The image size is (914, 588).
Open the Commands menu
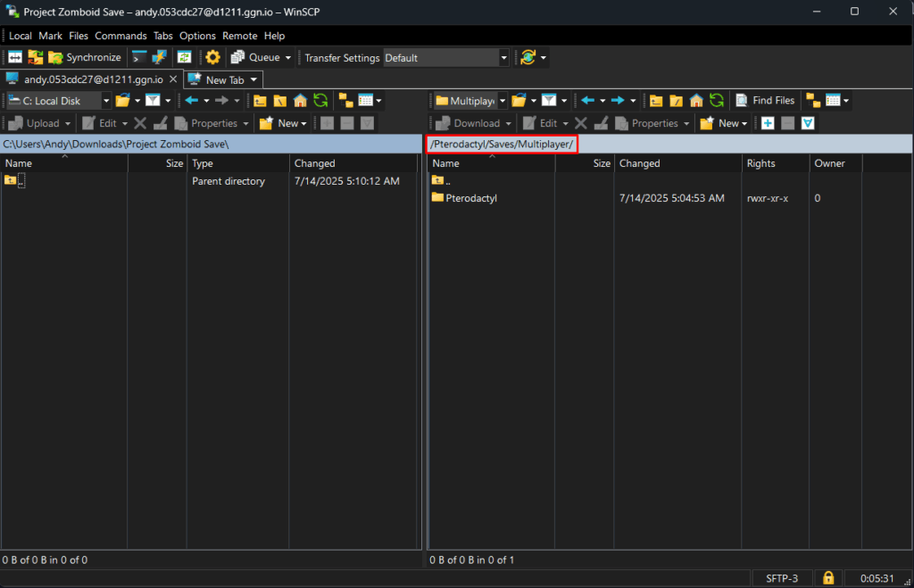(120, 36)
